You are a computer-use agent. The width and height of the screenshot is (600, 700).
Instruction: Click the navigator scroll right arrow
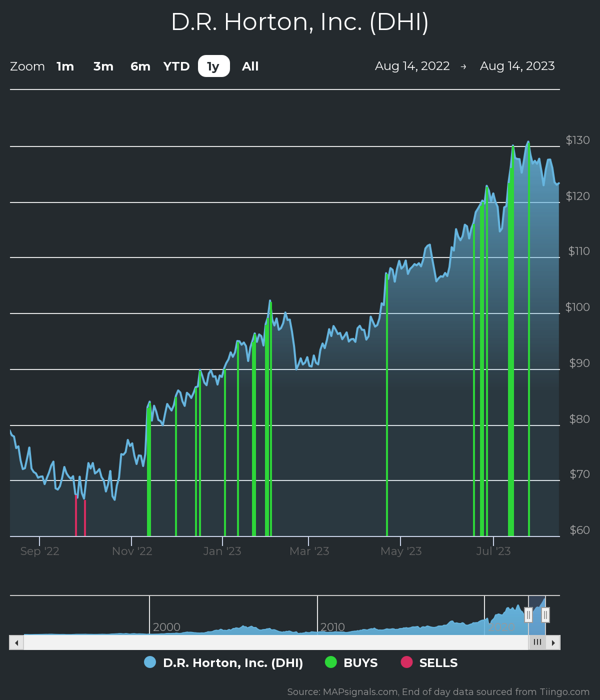pyautogui.click(x=553, y=642)
